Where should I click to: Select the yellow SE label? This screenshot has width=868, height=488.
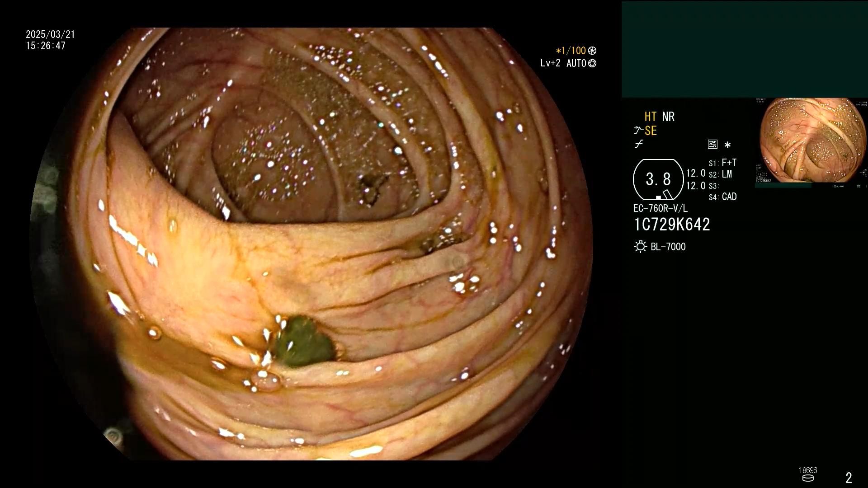pos(651,131)
